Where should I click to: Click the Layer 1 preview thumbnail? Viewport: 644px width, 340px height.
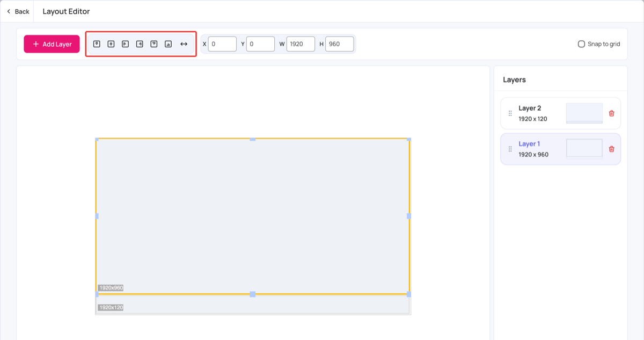pos(584,148)
